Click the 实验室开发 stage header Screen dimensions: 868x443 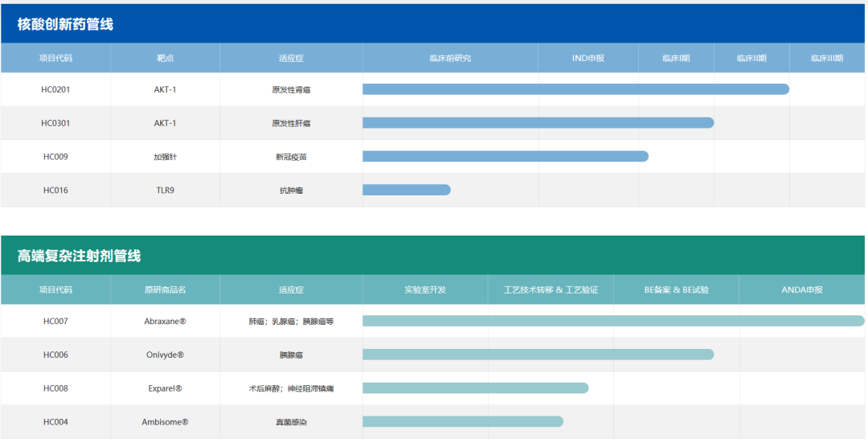[425, 289]
